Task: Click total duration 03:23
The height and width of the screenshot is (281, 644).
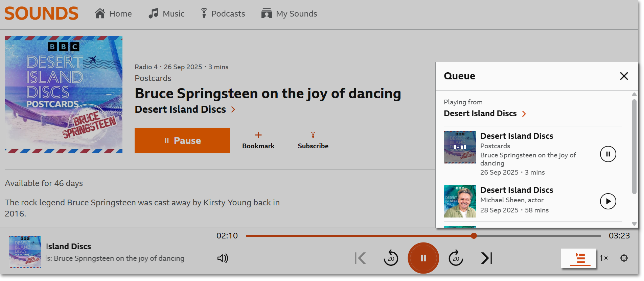Action: pos(619,236)
